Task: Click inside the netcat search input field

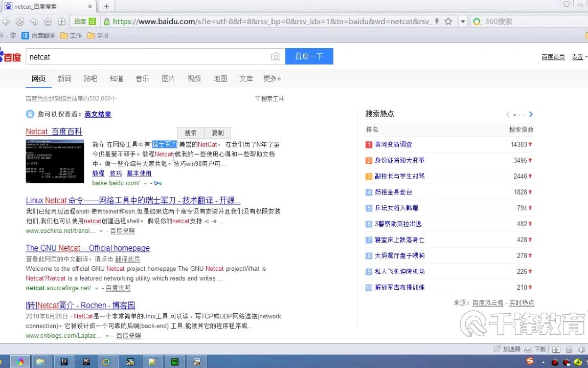Action: coord(128,56)
